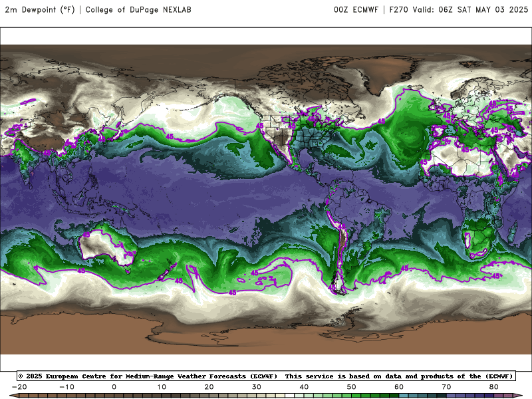This screenshot has width=532, height=399.
Task: Click the 70 tick label on the colorbar
Action: click(x=446, y=387)
